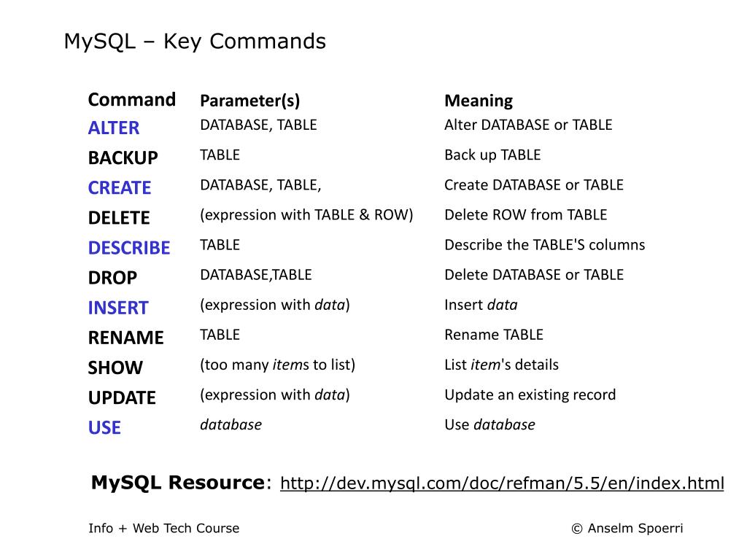The width and height of the screenshot is (747, 560).
Task: Click the UPDATE command
Action: tap(122, 397)
